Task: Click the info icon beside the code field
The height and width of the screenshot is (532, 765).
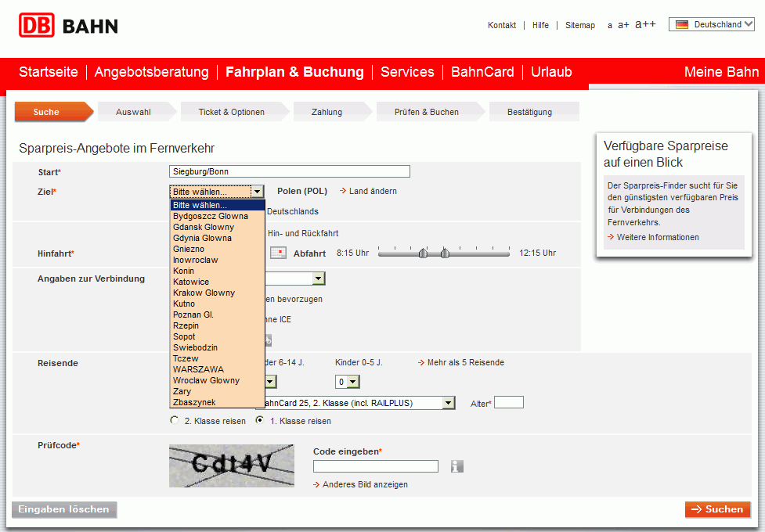Action: [x=456, y=466]
